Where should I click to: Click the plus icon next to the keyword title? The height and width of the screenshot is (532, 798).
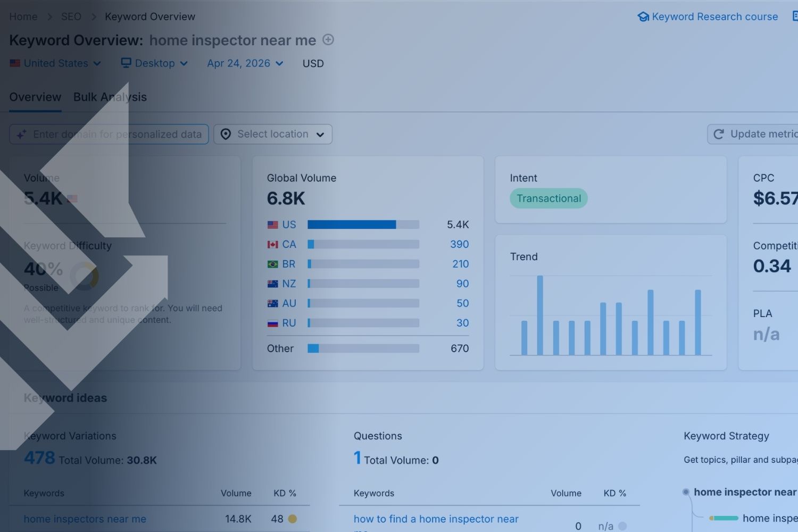(x=328, y=40)
